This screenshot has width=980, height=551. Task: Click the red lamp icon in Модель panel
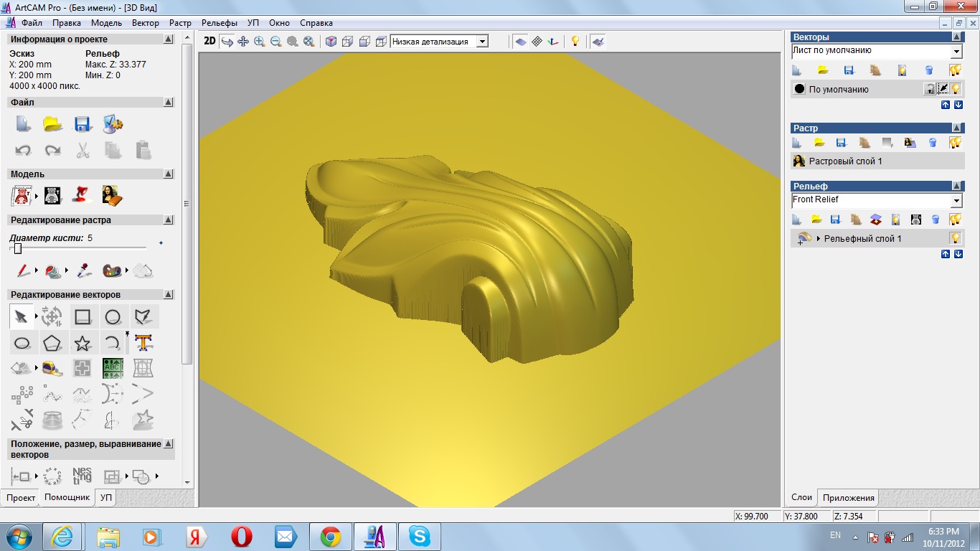pyautogui.click(x=83, y=195)
